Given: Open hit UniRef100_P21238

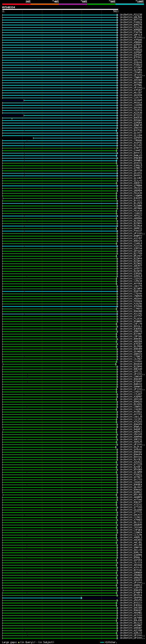Looking at the screenshot, I should pos(131,15).
